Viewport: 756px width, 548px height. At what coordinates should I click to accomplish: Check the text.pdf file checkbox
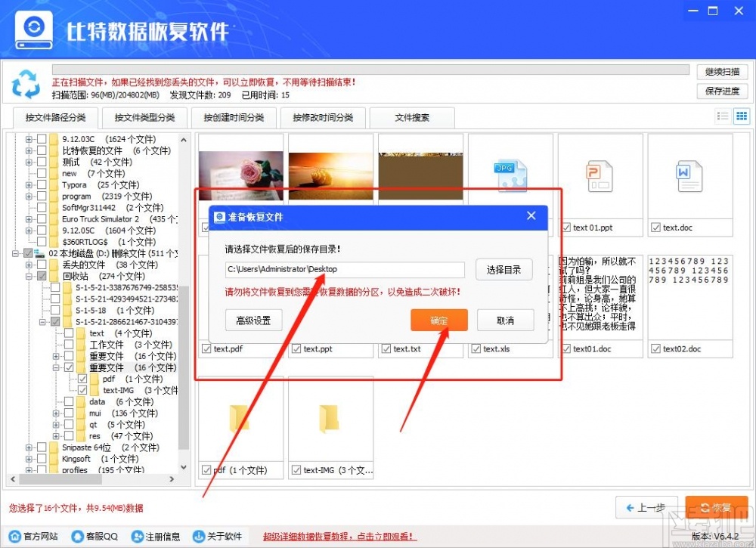click(x=205, y=349)
